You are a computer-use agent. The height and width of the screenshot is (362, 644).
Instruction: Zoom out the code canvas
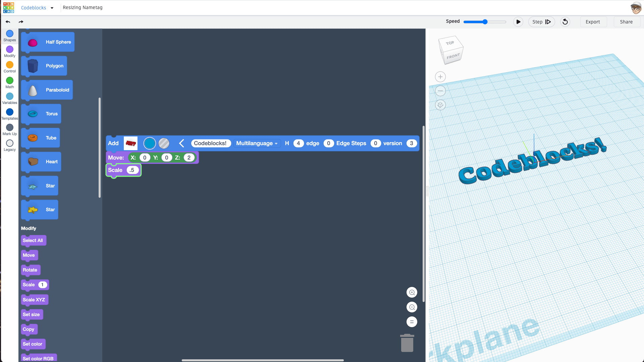pyautogui.click(x=412, y=307)
